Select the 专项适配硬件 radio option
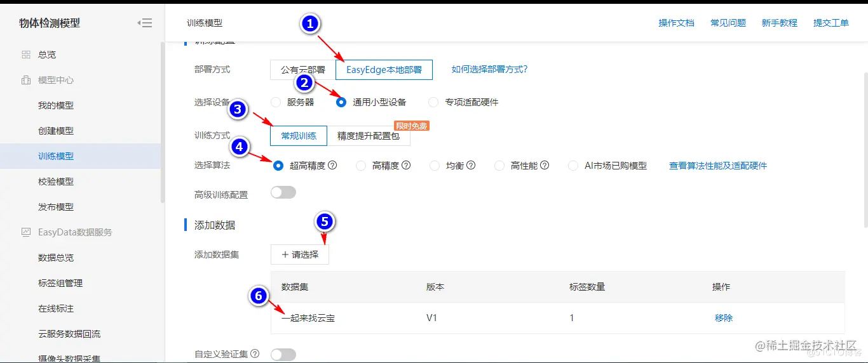Image resolution: width=868 pixels, height=363 pixels. point(433,102)
